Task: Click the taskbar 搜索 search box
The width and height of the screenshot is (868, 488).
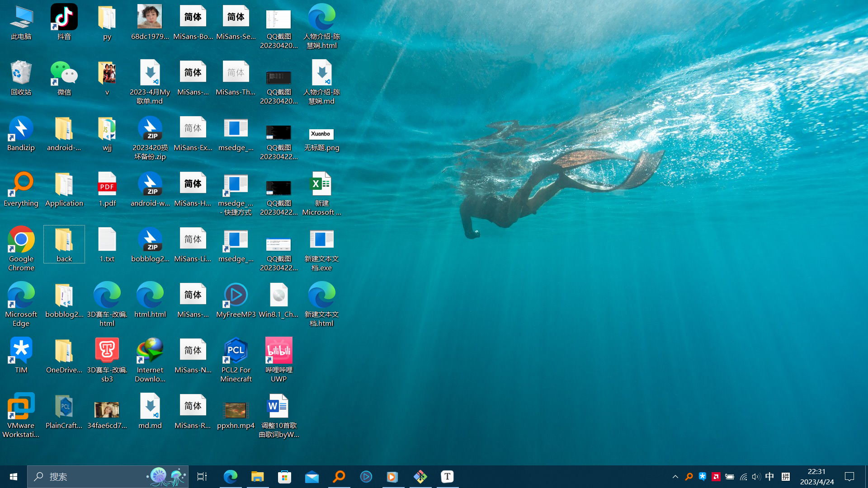Action: click(108, 477)
